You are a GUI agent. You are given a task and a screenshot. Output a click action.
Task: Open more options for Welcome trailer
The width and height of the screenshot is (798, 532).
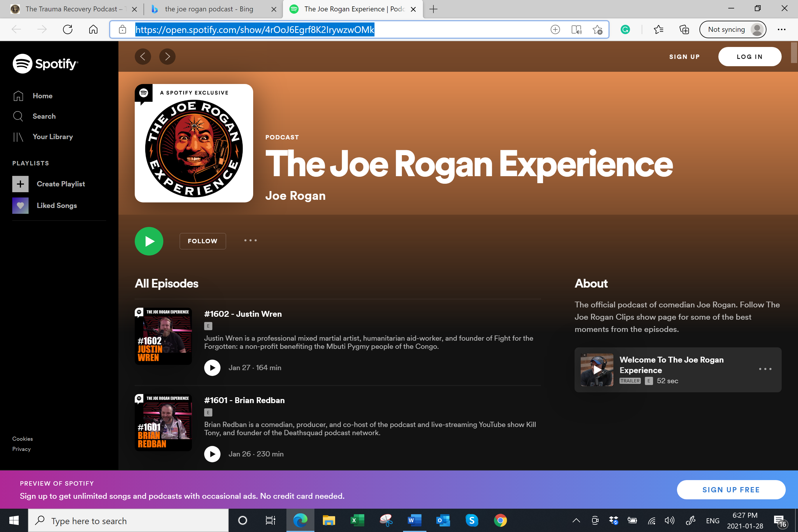(x=765, y=369)
